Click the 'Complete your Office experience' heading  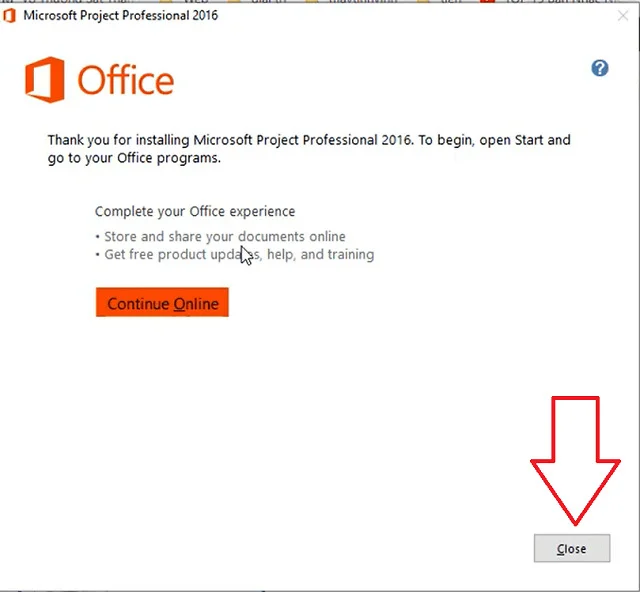point(195,211)
